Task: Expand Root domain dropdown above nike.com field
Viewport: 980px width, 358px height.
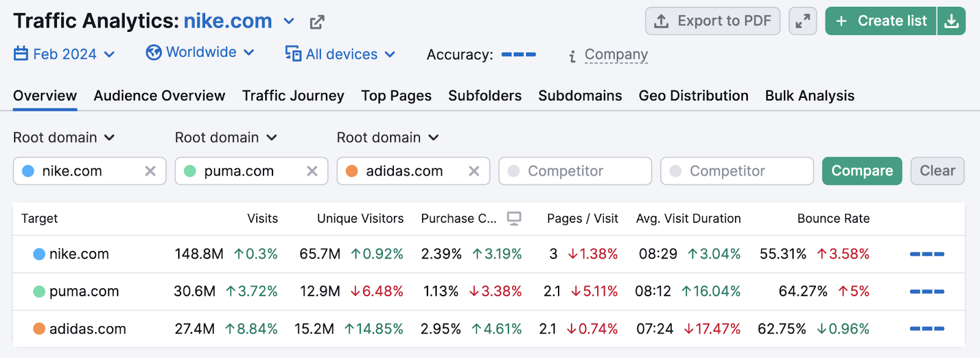Action: pos(64,138)
